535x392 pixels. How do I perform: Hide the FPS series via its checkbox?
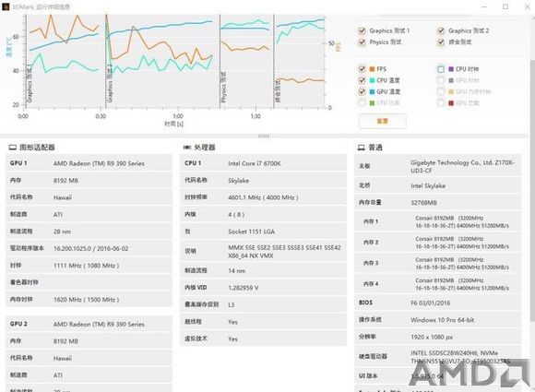pos(362,69)
